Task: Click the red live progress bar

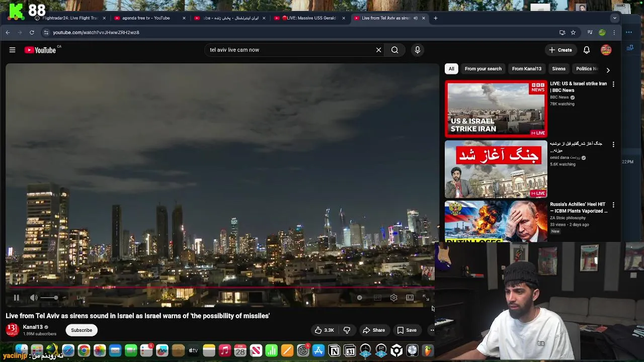Action: 220,288
